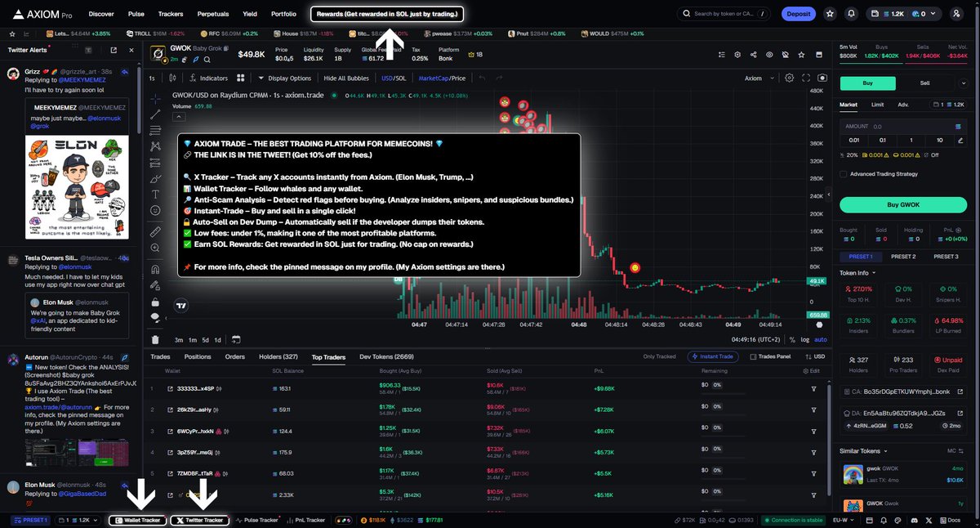Filter wallet 333333...x4SP trades funnel
Screen dimensions: 980x528
click(x=813, y=388)
